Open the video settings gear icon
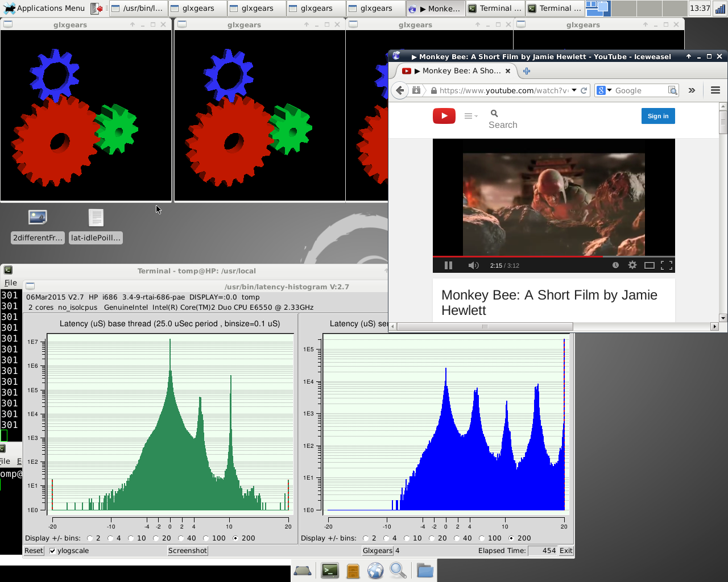Image resolution: width=728 pixels, height=582 pixels. [x=632, y=265]
